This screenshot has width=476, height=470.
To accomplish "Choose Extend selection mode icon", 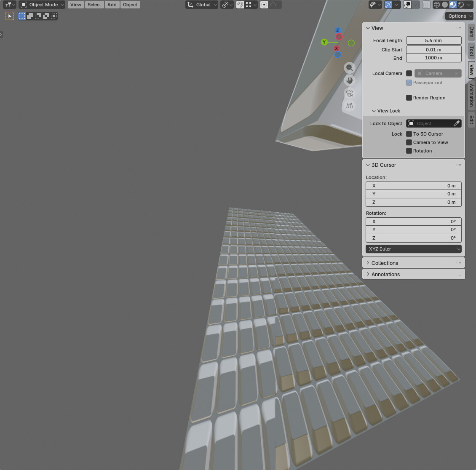I will [30, 16].
